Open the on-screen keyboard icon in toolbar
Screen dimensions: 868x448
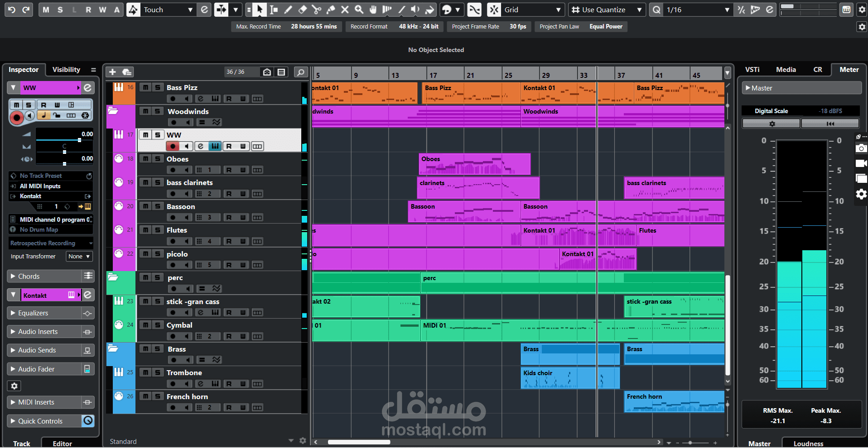point(846,10)
